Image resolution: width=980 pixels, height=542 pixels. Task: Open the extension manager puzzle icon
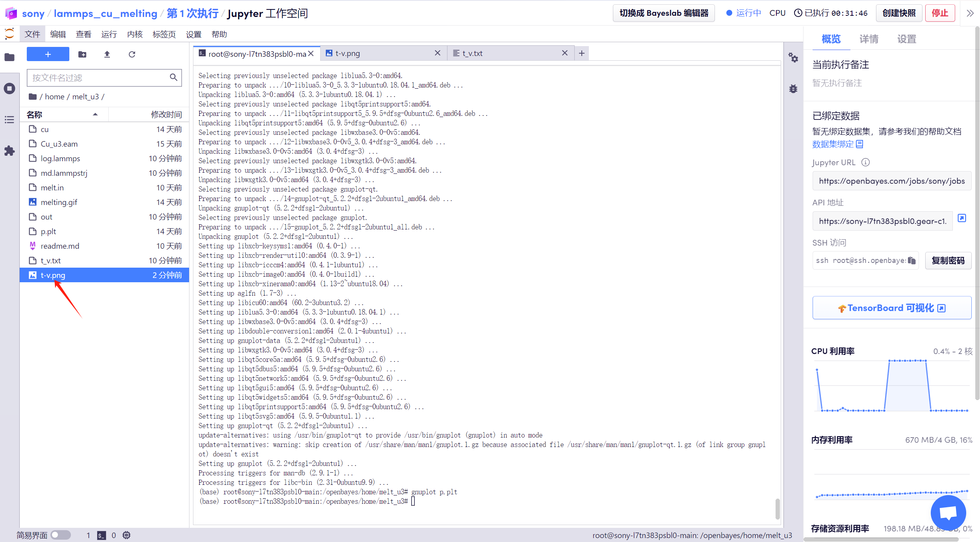pos(9,151)
